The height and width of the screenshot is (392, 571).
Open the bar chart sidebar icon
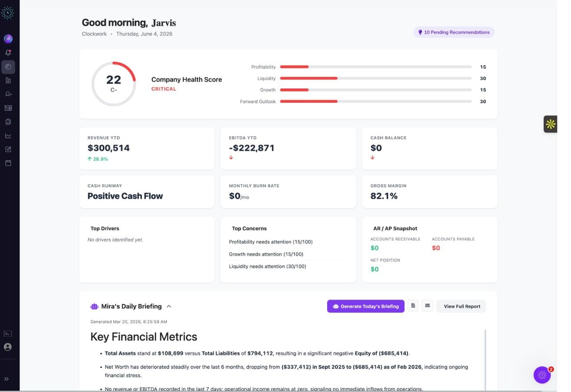8,80
